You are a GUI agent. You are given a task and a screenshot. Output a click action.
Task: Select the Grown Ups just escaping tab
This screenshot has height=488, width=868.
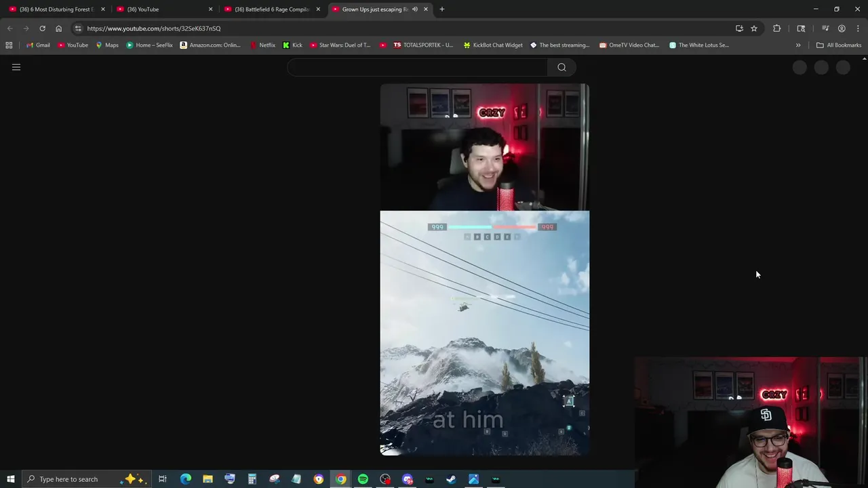(x=374, y=9)
